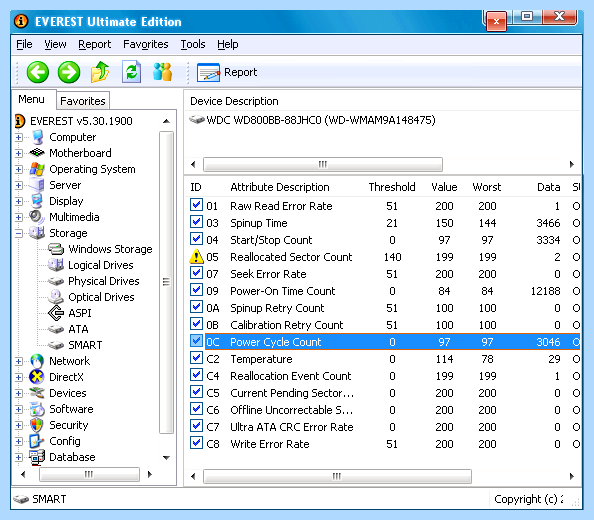Click the Physical Drives icon
Viewport: 594px width, 520px height.
click(x=56, y=281)
